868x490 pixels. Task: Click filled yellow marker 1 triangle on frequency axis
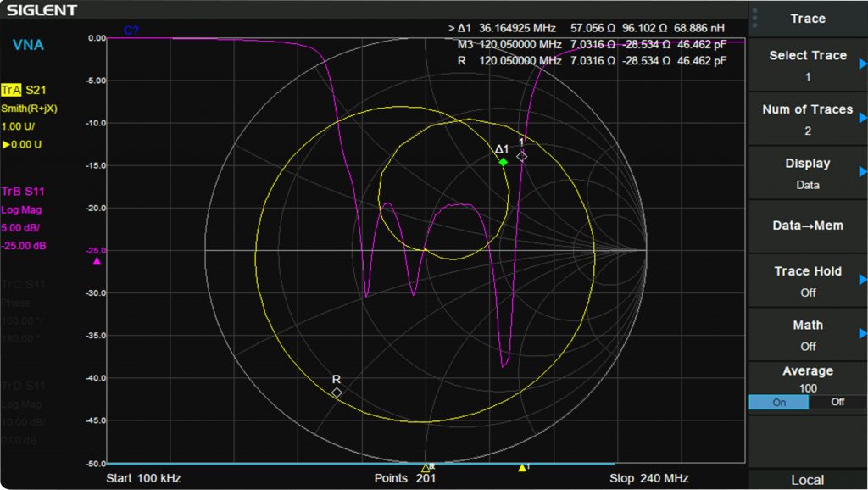(522, 467)
